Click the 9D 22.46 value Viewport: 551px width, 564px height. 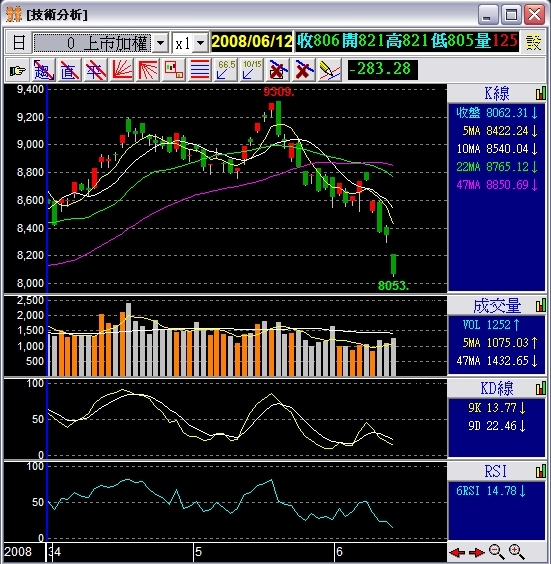pyautogui.click(x=497, y=426)
